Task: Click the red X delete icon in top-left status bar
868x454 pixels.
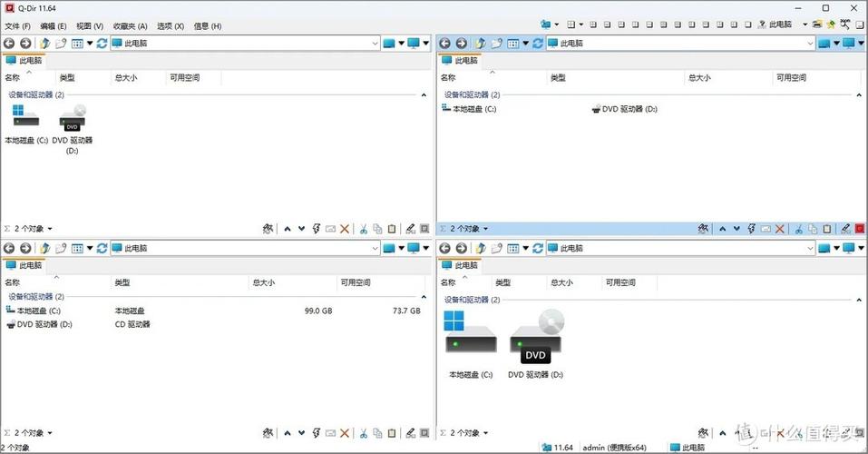Action: (x=345, y=229)
